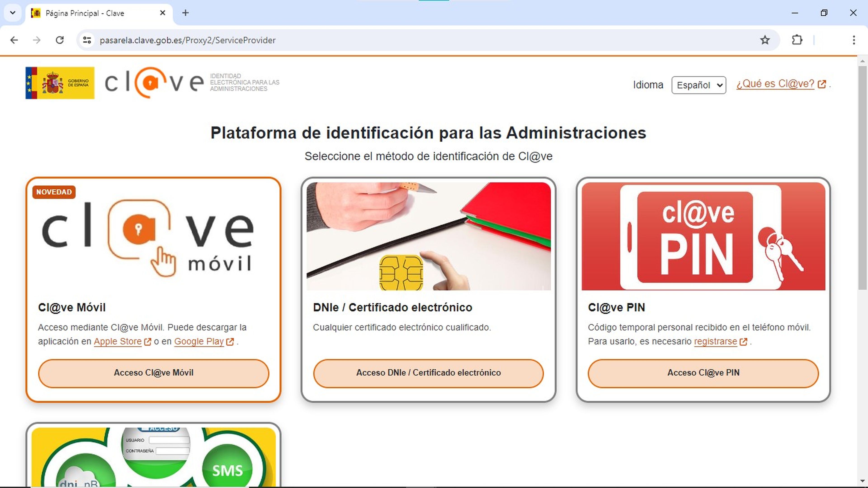Open the Extensions puzzle icon
This screenshot has height=488, width=868.
pyautogui.click(x=797, y=40)
